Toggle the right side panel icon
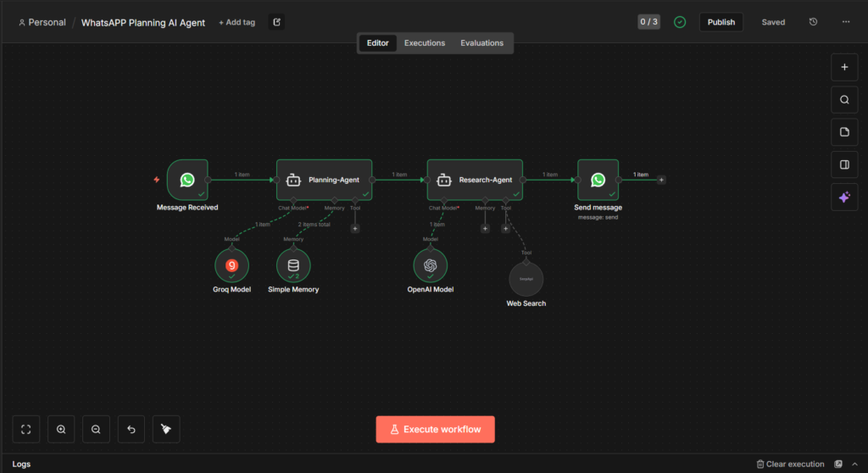Viewport: 868px width, 473px height. coord(844,164)
